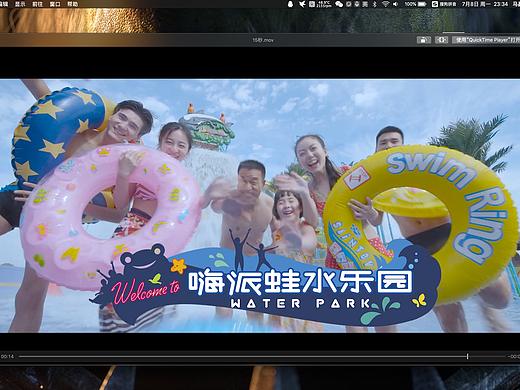The width and height of the screenshot is (520, 390).
Task: Click the Open with QuickTime Player button
Action: (x=486, y=40)
